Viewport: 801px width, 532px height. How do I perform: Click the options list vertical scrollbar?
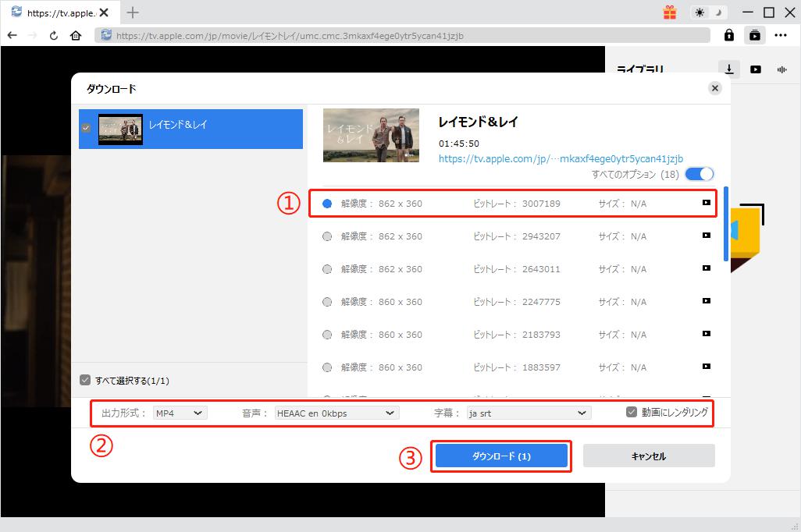point(726,224)
